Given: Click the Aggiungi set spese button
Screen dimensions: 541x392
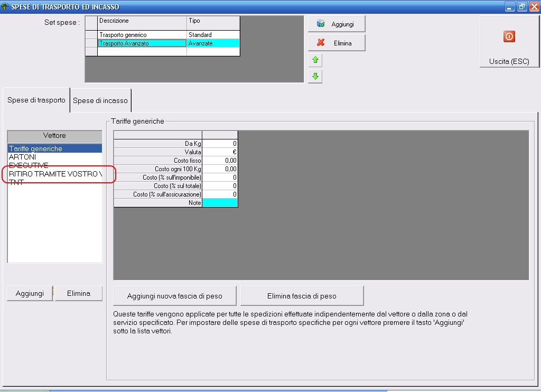Looking at the screenshot, I should tap(337, 24).
